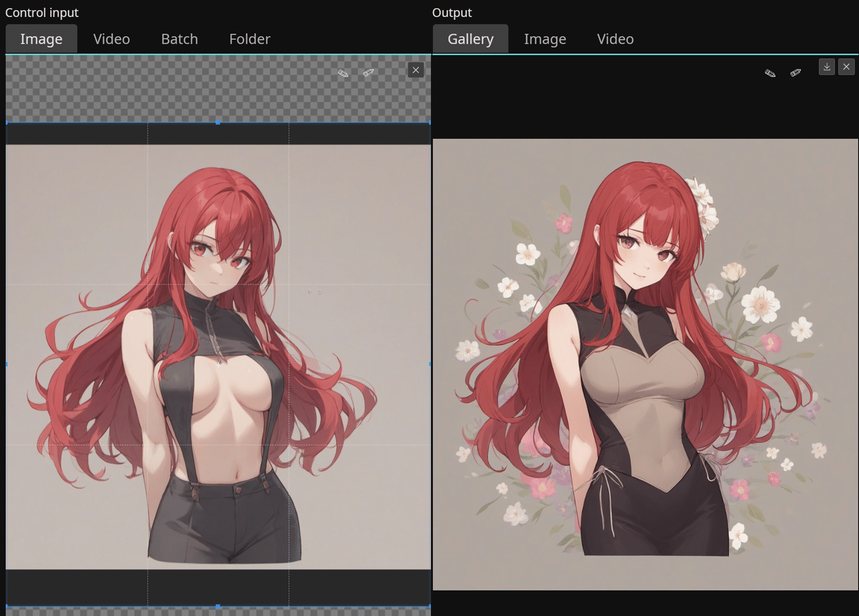859x616 pixels.
Task: Close the displayed output image
Action: 846,66
